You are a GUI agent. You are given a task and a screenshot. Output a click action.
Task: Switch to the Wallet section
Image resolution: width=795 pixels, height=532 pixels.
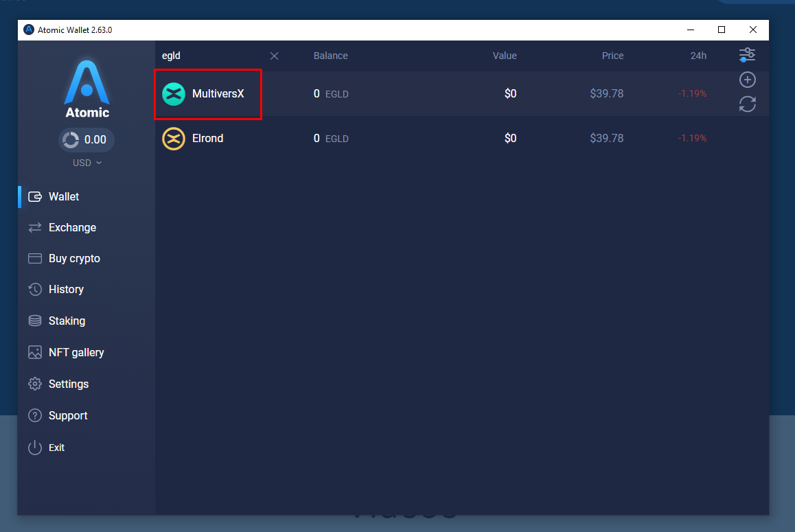coord(62,196)
